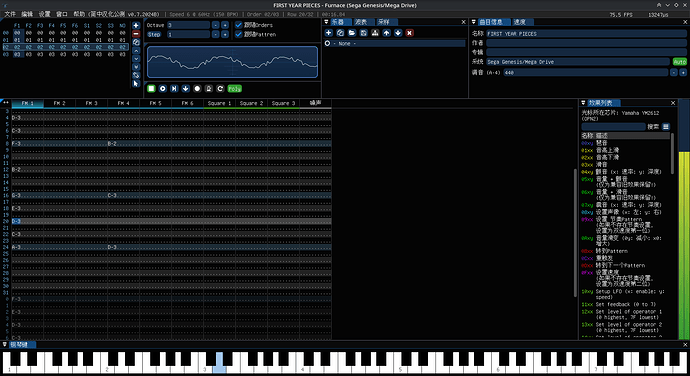Screen dimensions: 690x376
Task: Click the song name field FIRST YEAR PIECES
Action: pos(586,33)
